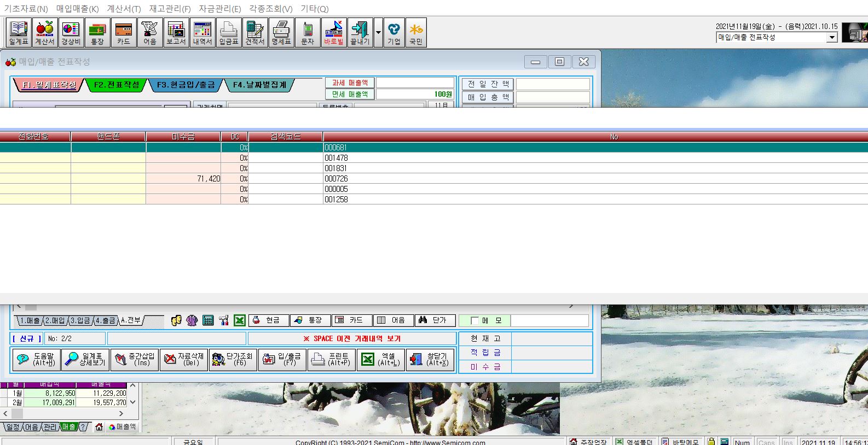Open the 기초자료(N) menu

click(x=26, y=9)
